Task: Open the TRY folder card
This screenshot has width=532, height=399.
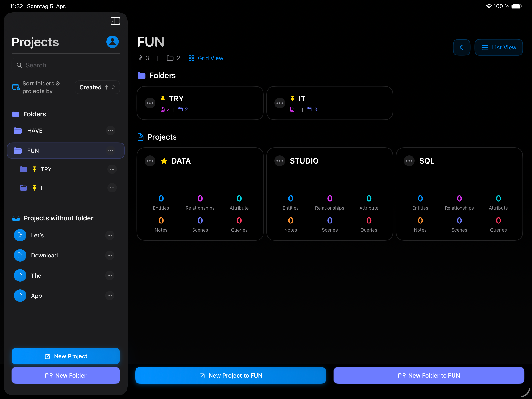Action: pyautogui.click(x=200, y=103)
